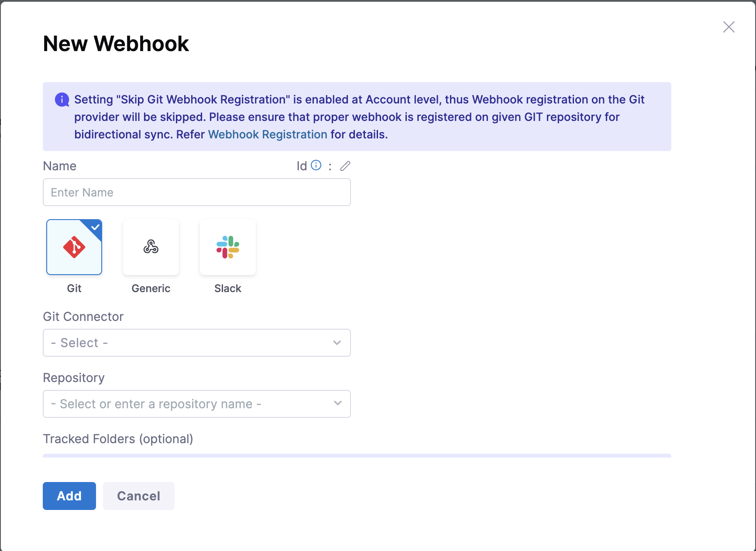Click the New Webhook dialog title
The width and height of the screenshot is (756, 551).
point(116,43)
